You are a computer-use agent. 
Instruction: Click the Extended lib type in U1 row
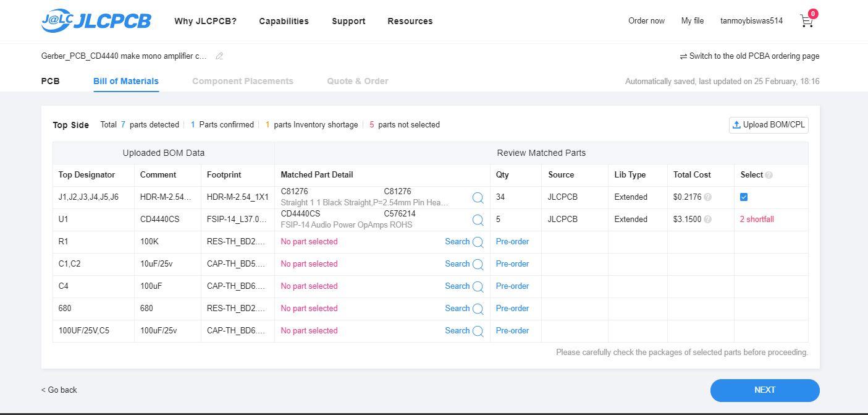(631, 220)
